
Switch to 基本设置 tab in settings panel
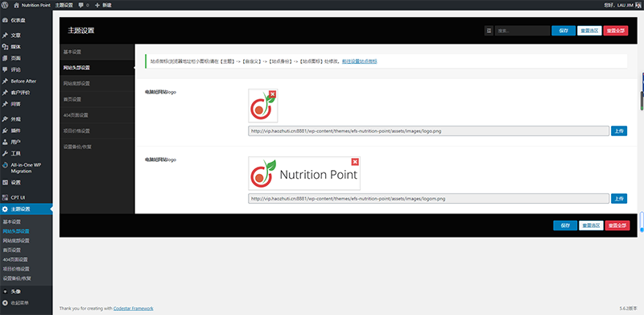(x=97, y=52)
